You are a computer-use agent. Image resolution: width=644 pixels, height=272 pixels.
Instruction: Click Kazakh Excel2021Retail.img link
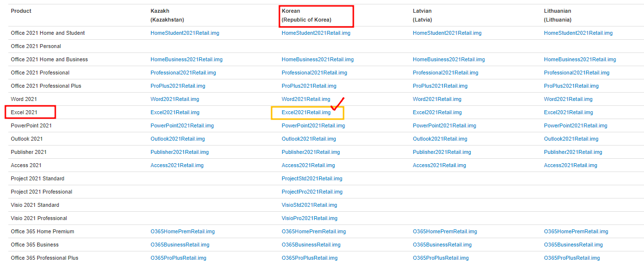coord(175,112)
